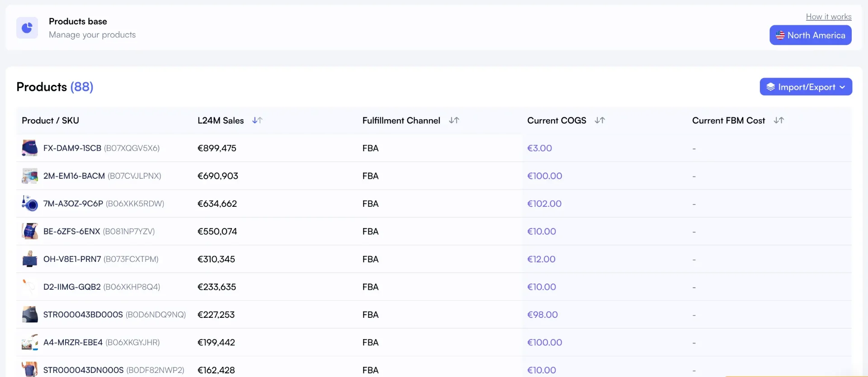The height and width of the screenshot is (377, 868).
Task: Click thumbnail of BE-6ZFS-6ENX product
Action: pyautogui.click(x=30, y=231)
